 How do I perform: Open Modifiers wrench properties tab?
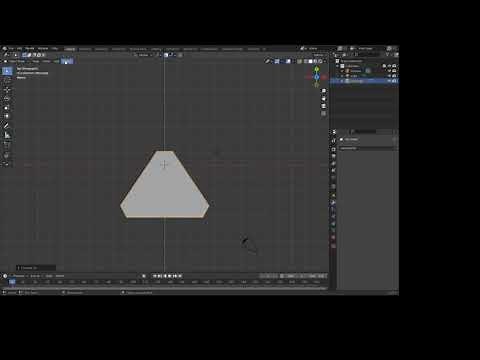pyautogui.click(x=334, y=202)
